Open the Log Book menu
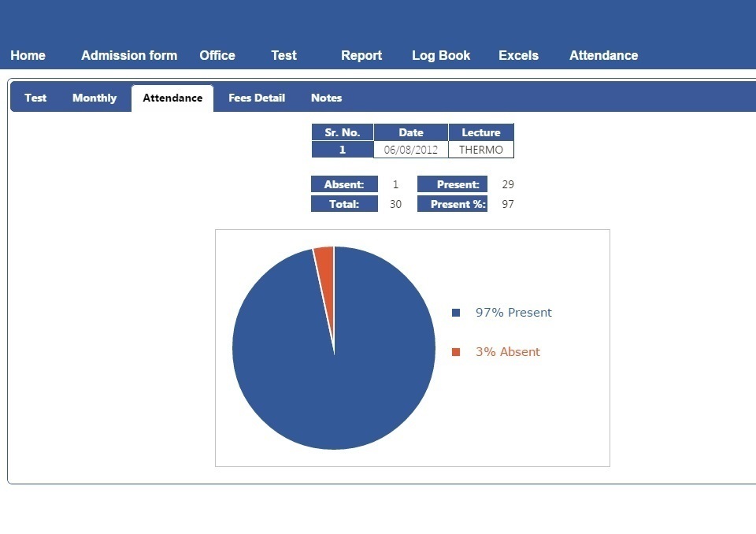The width and height of the screenshot is (756, 534). click(x=441, y=55)
